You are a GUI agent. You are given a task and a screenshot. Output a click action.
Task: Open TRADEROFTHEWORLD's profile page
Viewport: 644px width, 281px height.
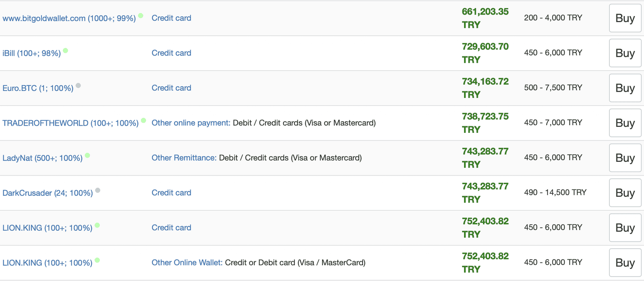coord(70,123)
